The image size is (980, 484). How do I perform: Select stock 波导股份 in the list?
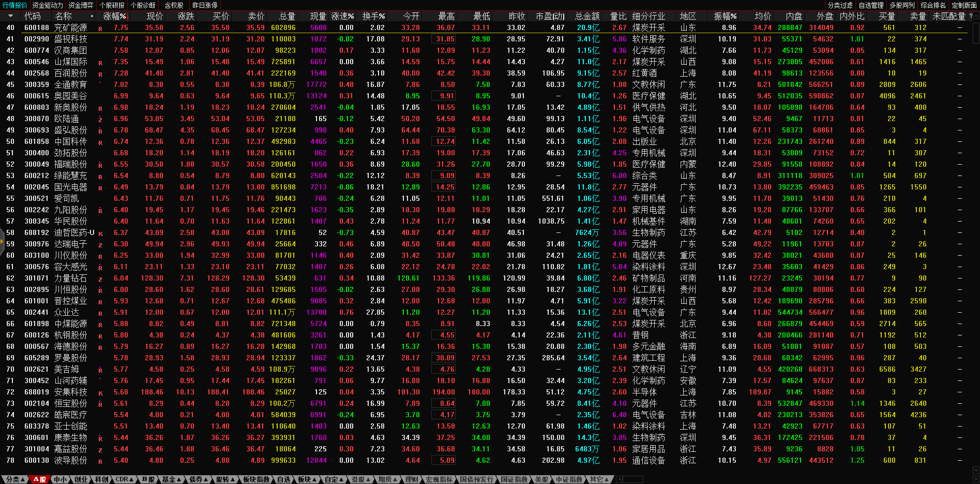coord(71,460)
